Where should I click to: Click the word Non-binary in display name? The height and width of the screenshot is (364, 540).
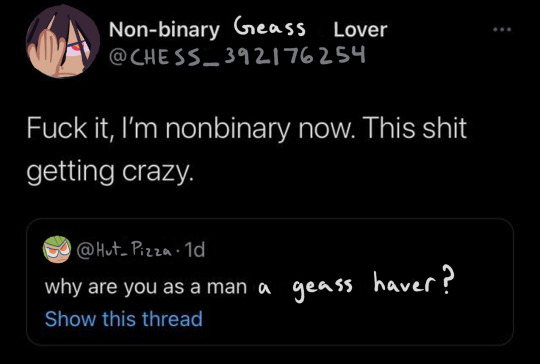click(164, 30)
